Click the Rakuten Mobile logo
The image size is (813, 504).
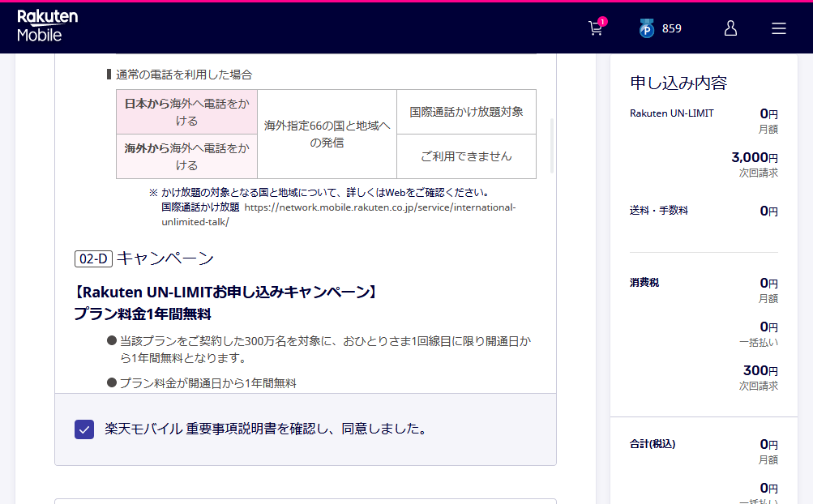pyautogui.click(x=48, y=27)
